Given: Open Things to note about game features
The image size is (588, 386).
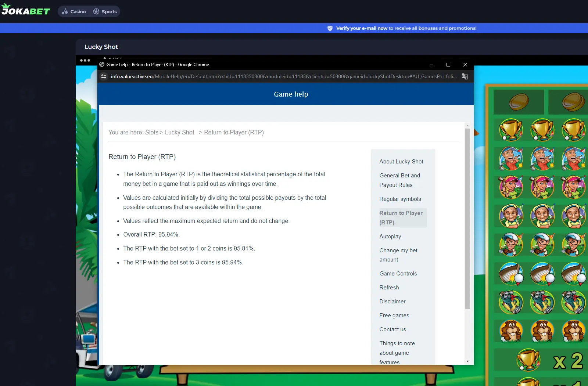Looking at the screenshot, I should click(397, 353).
